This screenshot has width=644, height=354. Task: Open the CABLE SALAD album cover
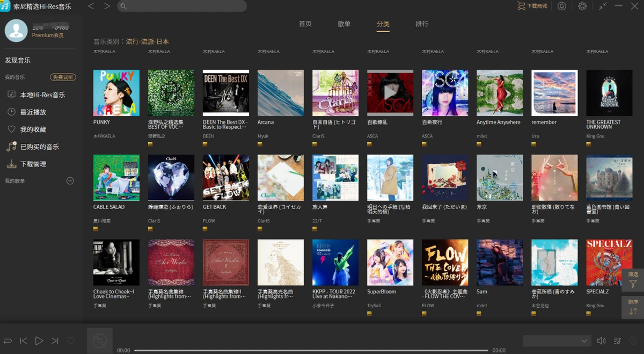[x=116, y=178]
